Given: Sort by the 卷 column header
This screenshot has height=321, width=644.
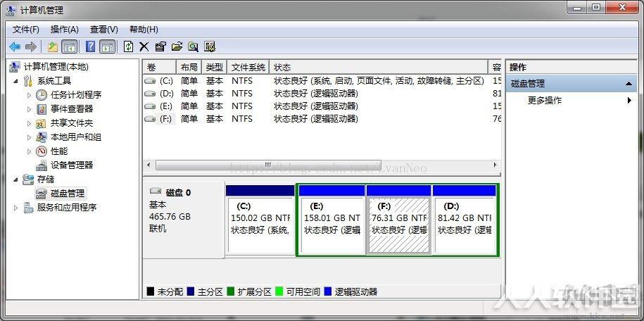Looking at the screenshot, I should pyautogui.click(x=160, y=67).
